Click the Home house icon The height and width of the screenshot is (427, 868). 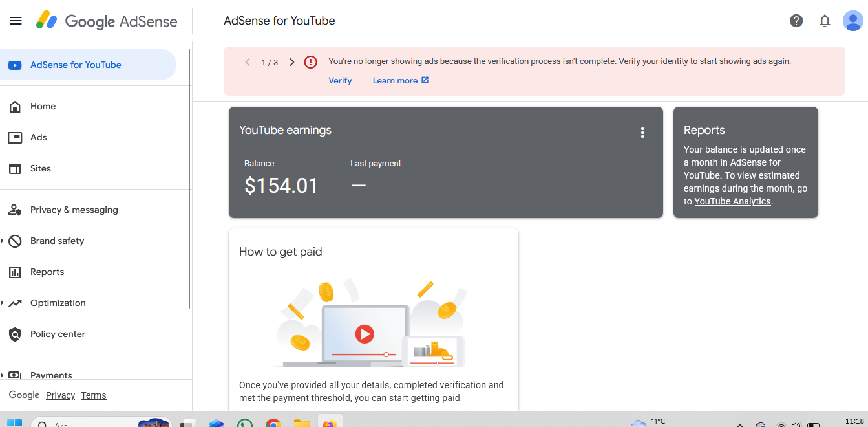(x=15, y=107)
